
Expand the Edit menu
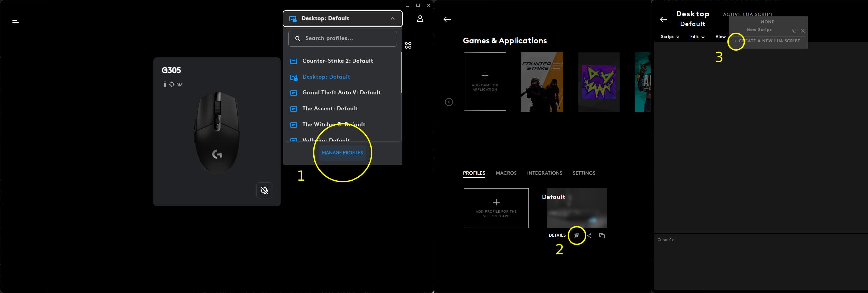[697, 37]
